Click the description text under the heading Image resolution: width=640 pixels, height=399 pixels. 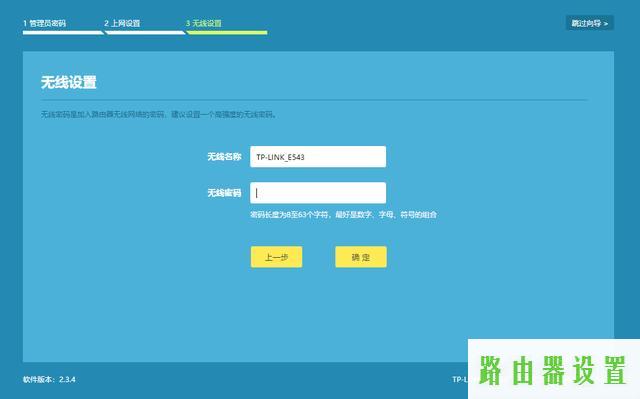(x=158, y=115)
